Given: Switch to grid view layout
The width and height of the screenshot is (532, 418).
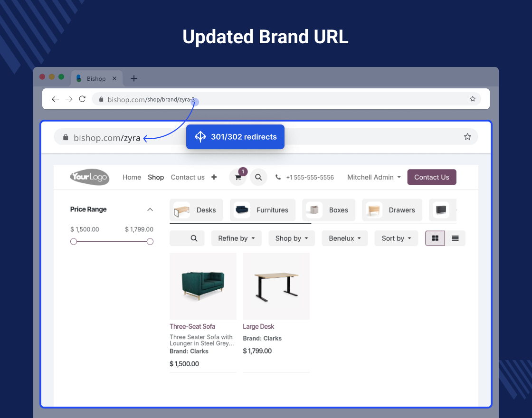Looking at the screenshot, I should pos(435,238).
